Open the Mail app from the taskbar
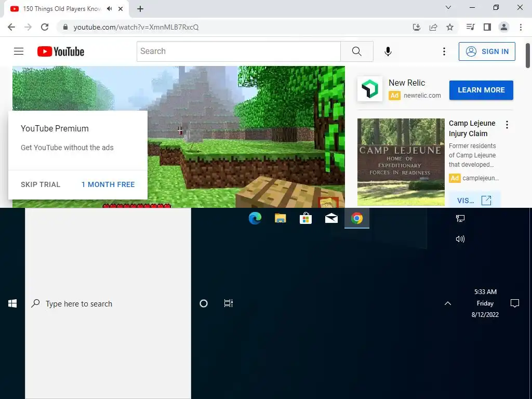532x399 pixels. 331,218
